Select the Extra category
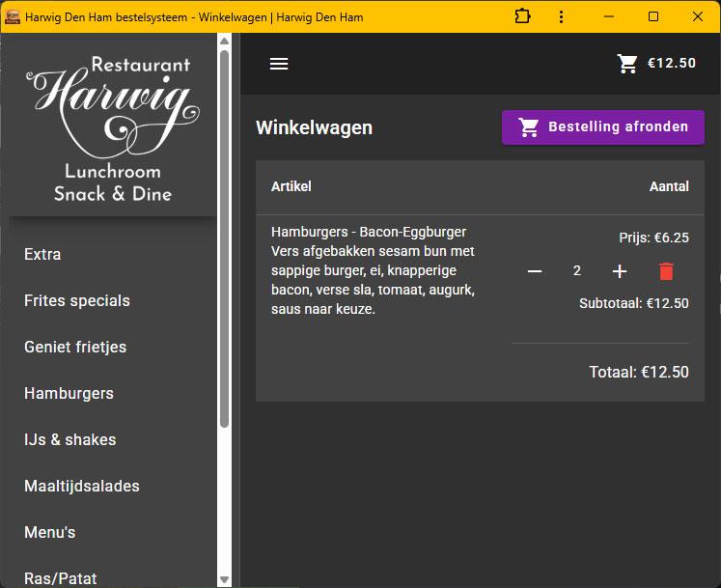The image size is (721, 588). (x=42, y=255)
